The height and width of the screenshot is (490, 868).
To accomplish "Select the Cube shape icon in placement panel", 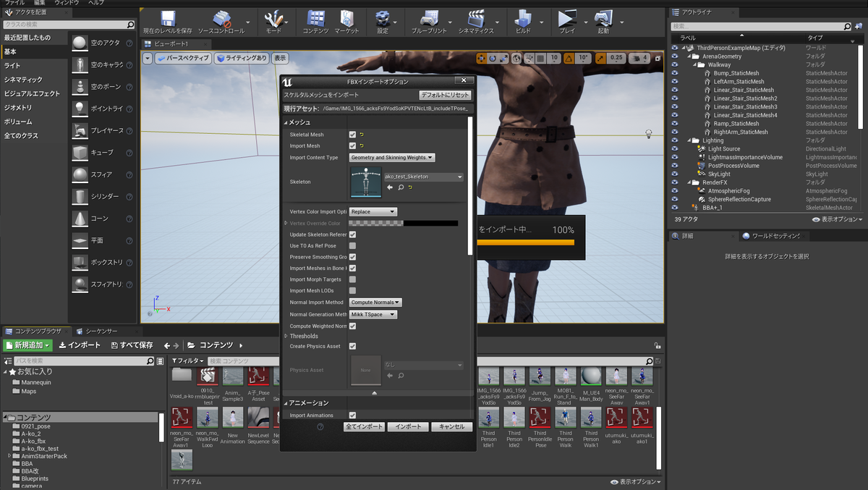I will click(80, 153).
